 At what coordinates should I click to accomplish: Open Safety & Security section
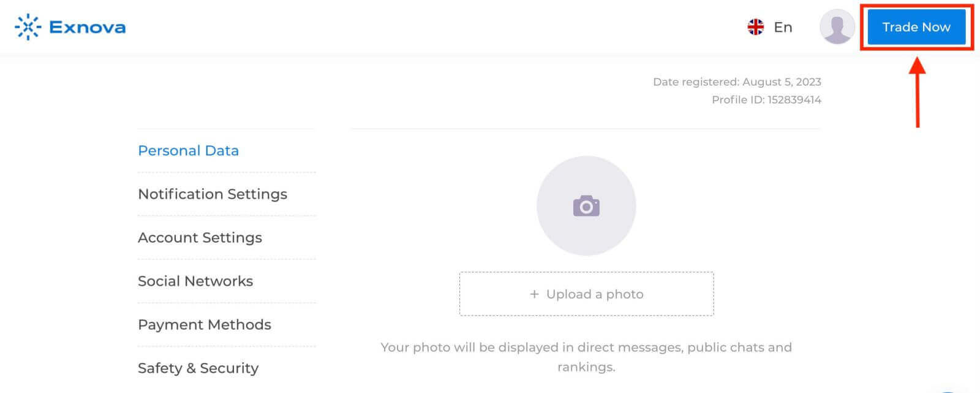[x=198, y=368]
